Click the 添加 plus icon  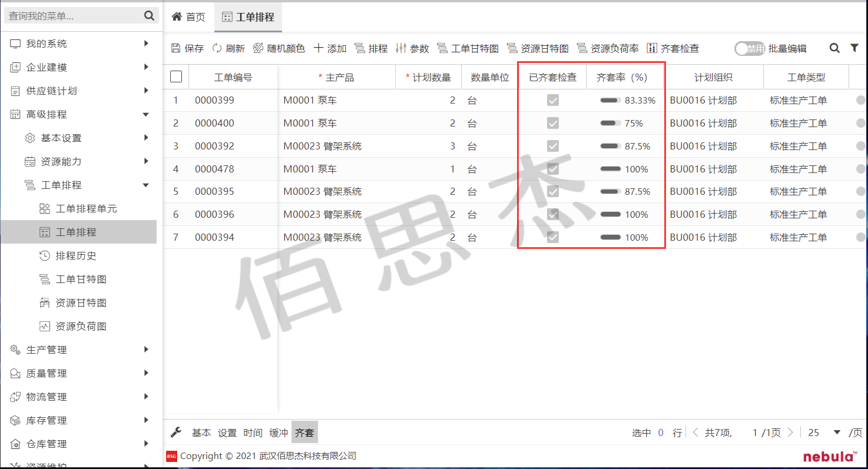[x=318, y=48]
